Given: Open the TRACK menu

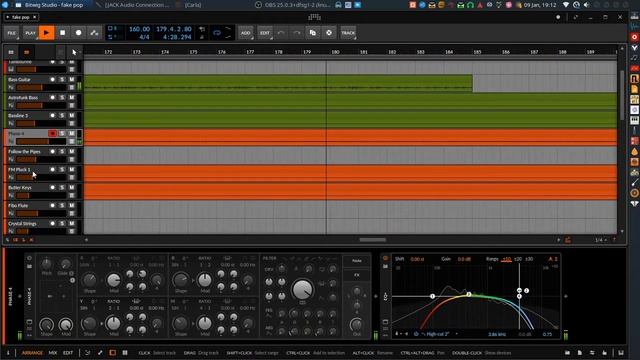Looking at the screenshot, I should 348,33.
